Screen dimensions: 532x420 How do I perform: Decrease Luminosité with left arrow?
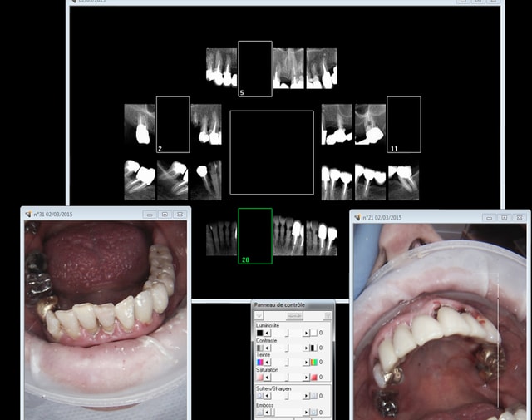tap(268, 333)
